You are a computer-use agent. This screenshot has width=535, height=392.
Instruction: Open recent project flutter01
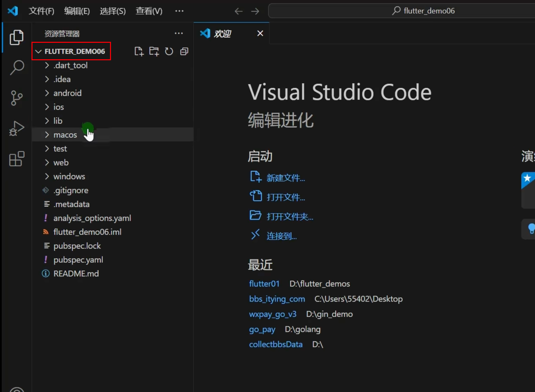click(x=264, y=284)
